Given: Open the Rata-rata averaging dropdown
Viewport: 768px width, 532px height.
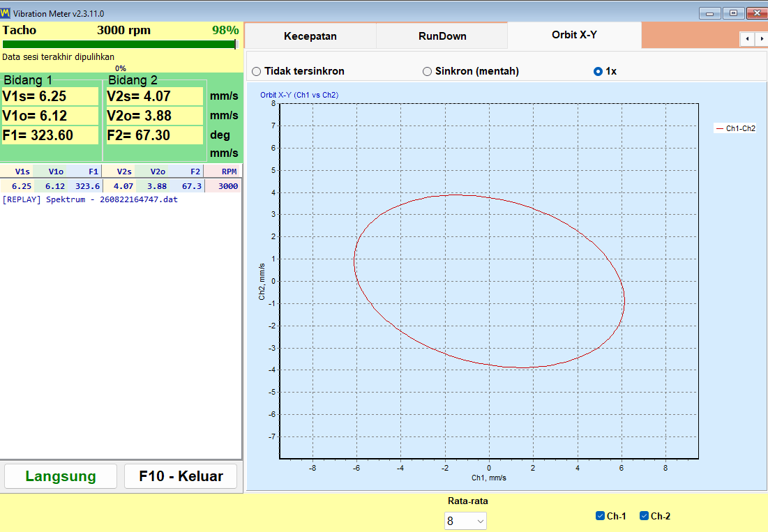Looking at the screenshot, I should pos(465,522).
